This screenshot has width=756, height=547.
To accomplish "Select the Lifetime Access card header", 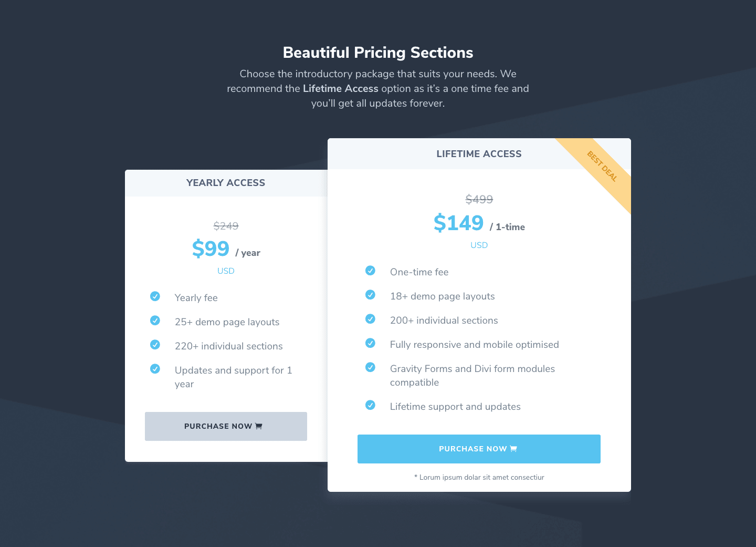I will (479, 153).
